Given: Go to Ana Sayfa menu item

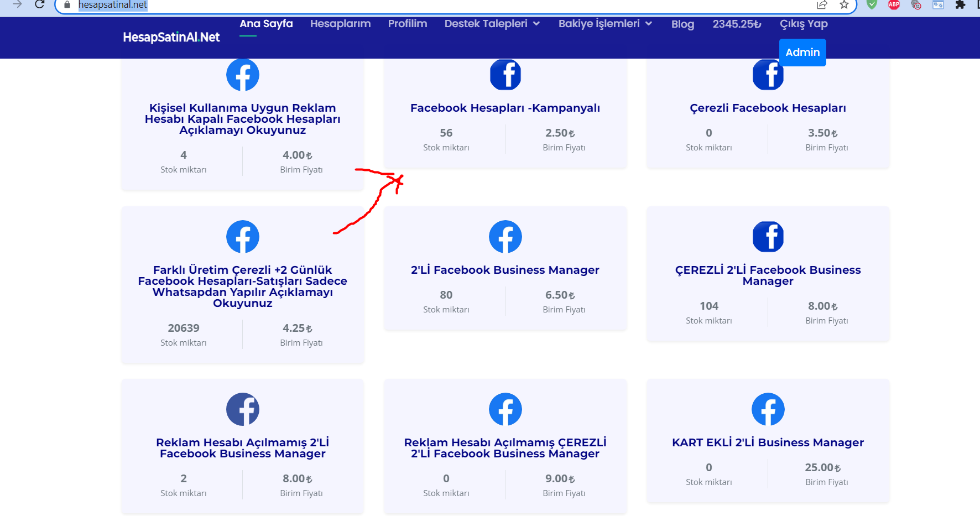Looking at the screenshot, I should pos(266,24).
